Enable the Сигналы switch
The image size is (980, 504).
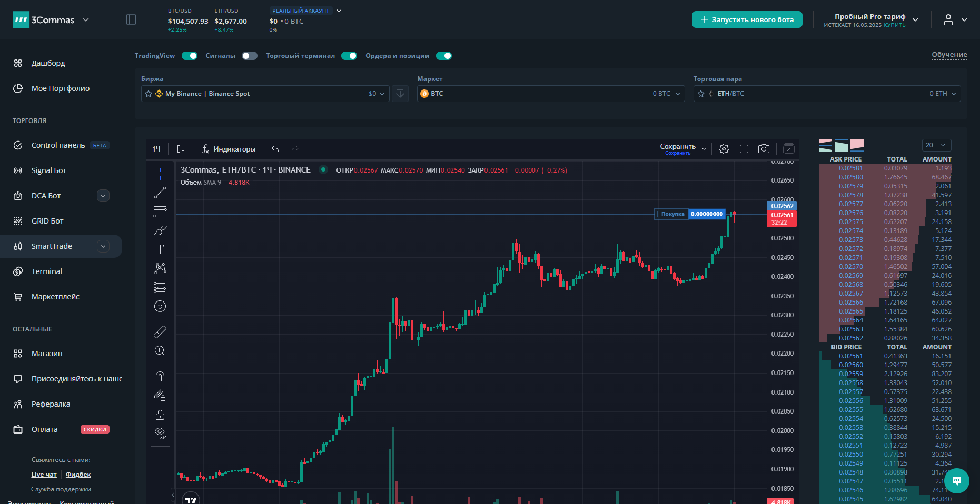(x=250, y=56)
